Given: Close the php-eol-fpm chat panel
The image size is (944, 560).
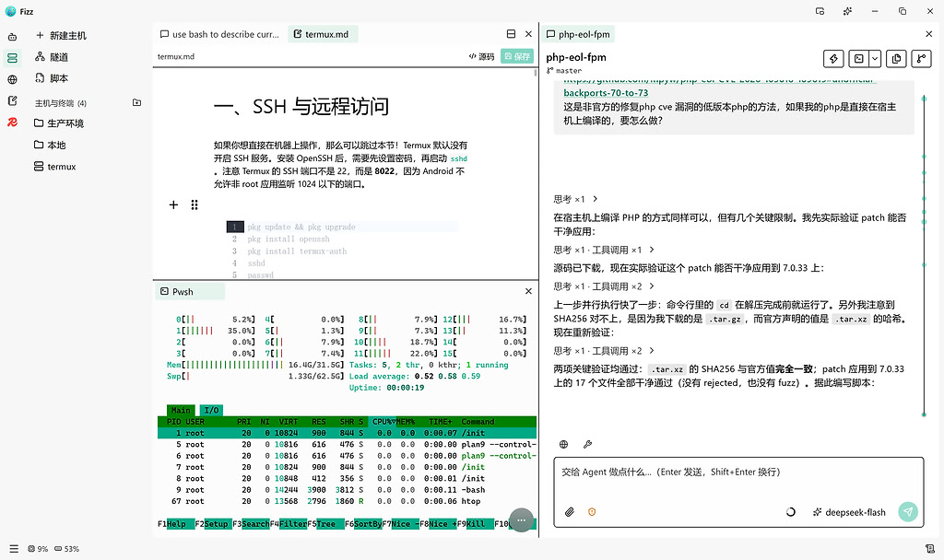Looking at the screenshot, I should point(928,34).
